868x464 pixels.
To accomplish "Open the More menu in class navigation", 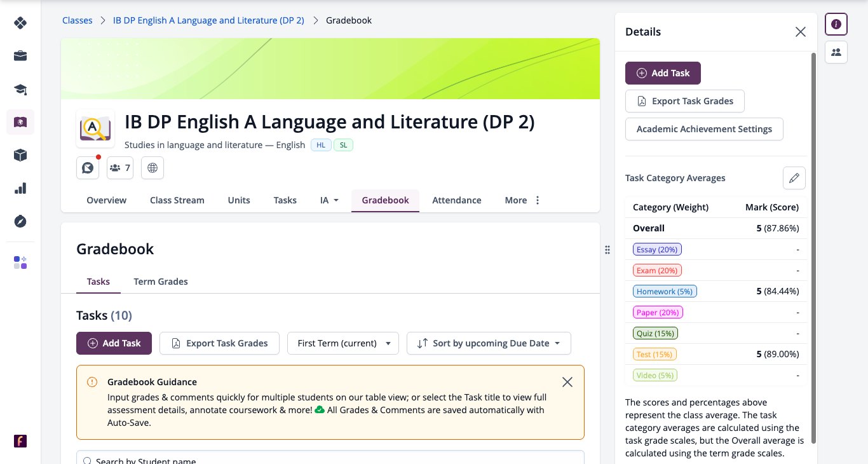I will 523,200.
